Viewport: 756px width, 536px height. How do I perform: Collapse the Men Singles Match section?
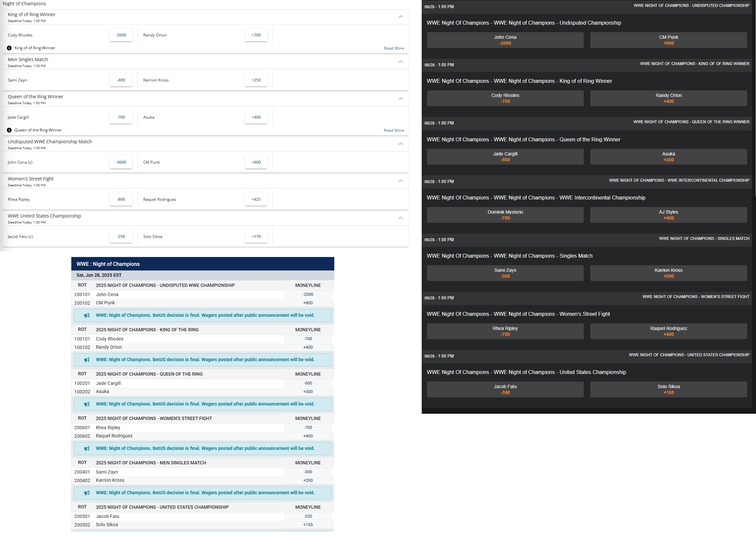click(400, 62)
